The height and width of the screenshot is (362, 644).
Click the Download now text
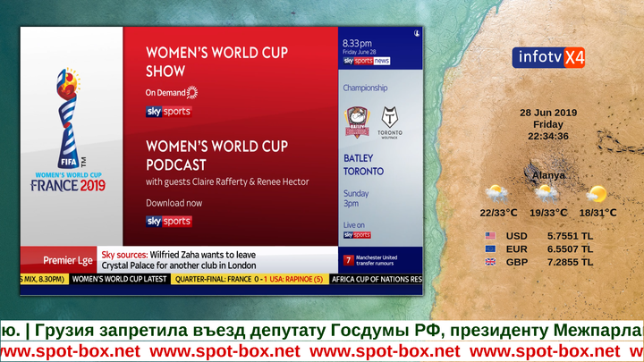point(174,203)
